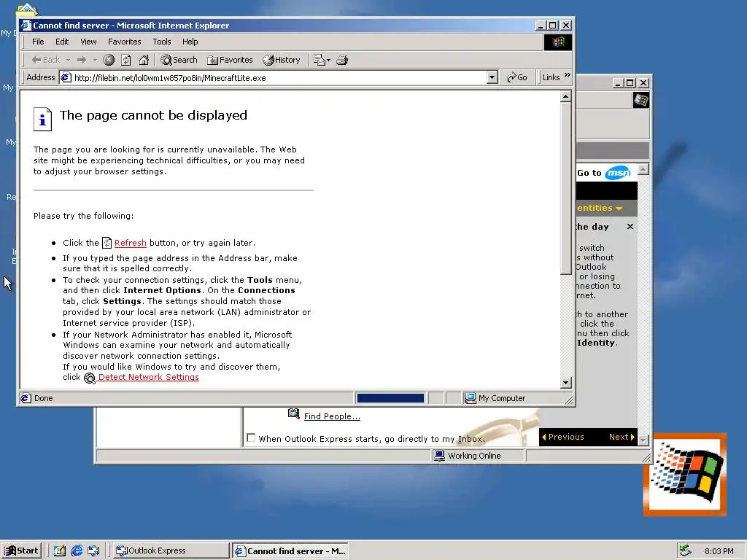Viewport: 747px width, 560px height.
Task: Click Previous tip in Outlook Express
Action: [x=562, y=437]
